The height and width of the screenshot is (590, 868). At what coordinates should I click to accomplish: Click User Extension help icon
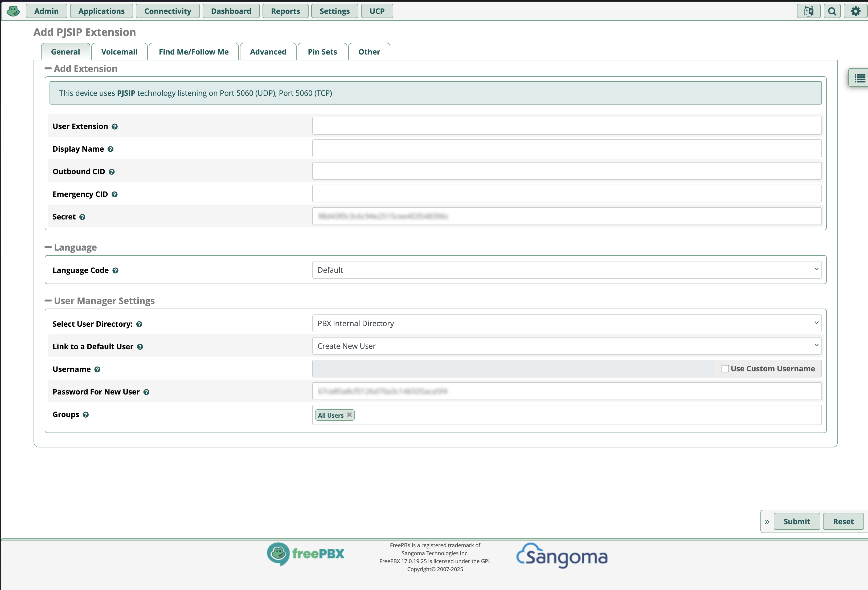(115, 127)
